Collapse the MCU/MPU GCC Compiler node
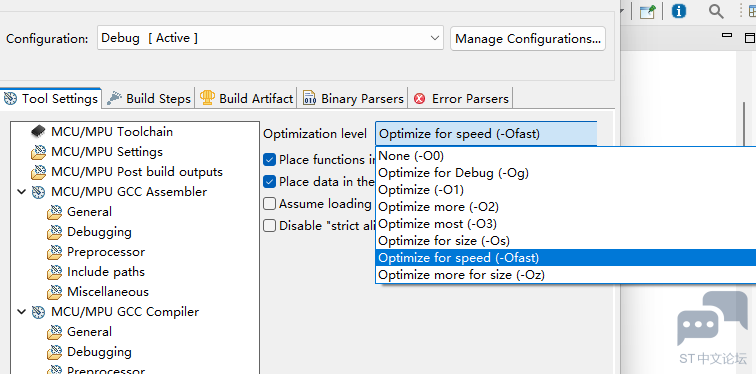The height and width of the screenshot is (374, 756). point(22,312)
